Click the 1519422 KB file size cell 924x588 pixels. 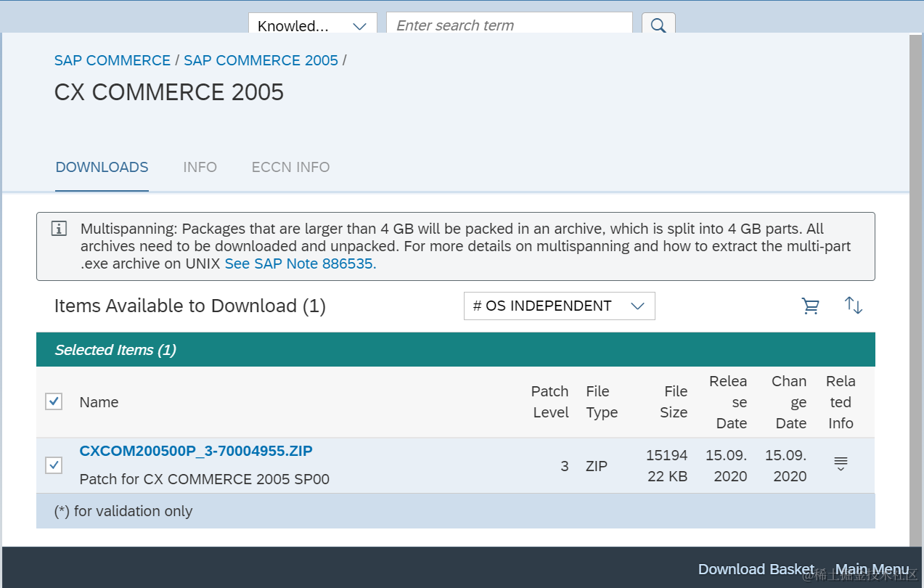[666, 466]
